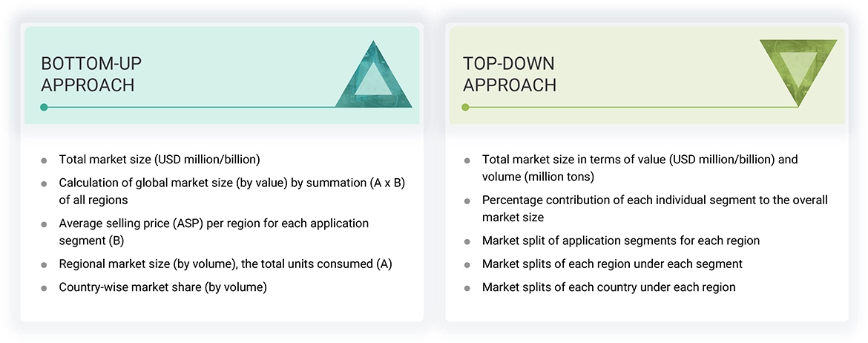Click the downward triangle icon in Top-Down card
868x343 pixels.
point(798,69)
